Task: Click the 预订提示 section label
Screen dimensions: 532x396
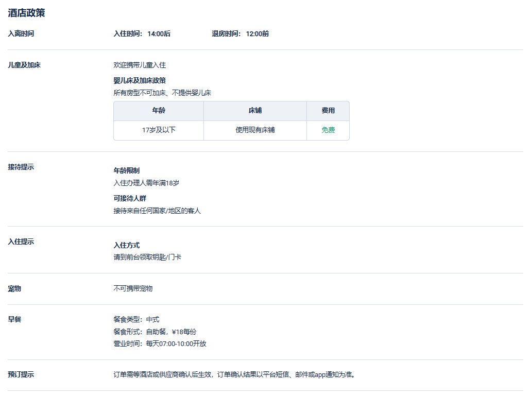Action: [x=21, y=375]
